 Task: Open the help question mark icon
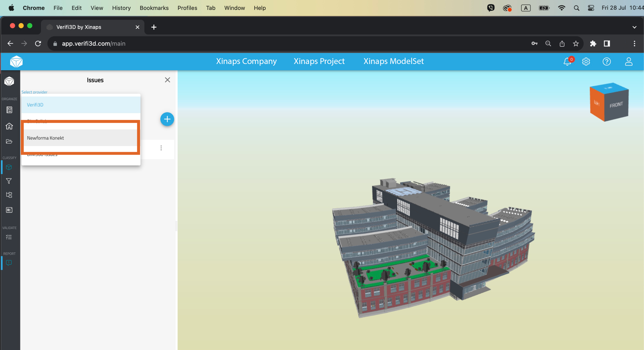pos(607,62)
